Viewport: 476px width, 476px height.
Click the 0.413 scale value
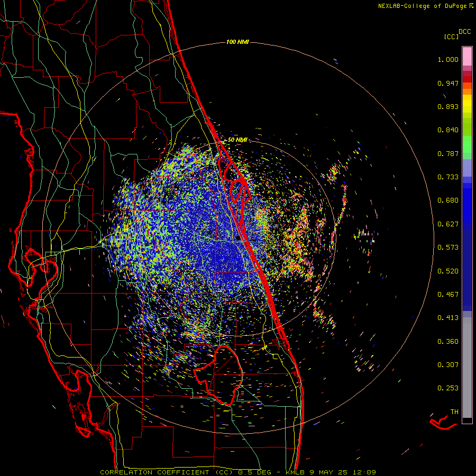point(448,318)
